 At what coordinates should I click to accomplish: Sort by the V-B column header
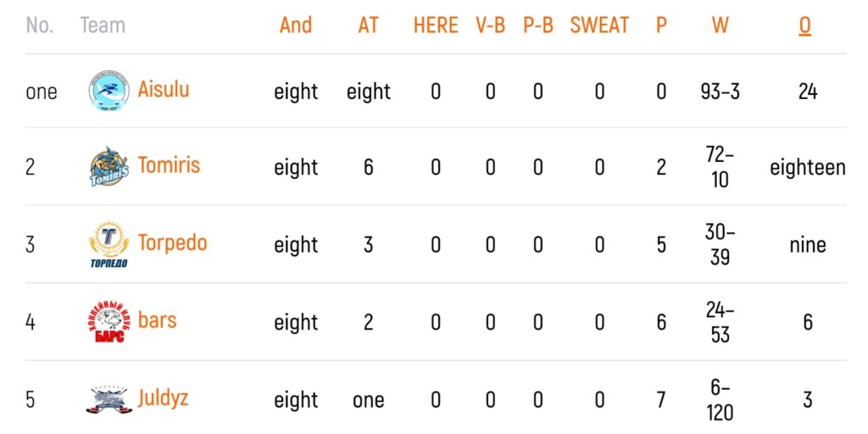[x=491, y=25]
